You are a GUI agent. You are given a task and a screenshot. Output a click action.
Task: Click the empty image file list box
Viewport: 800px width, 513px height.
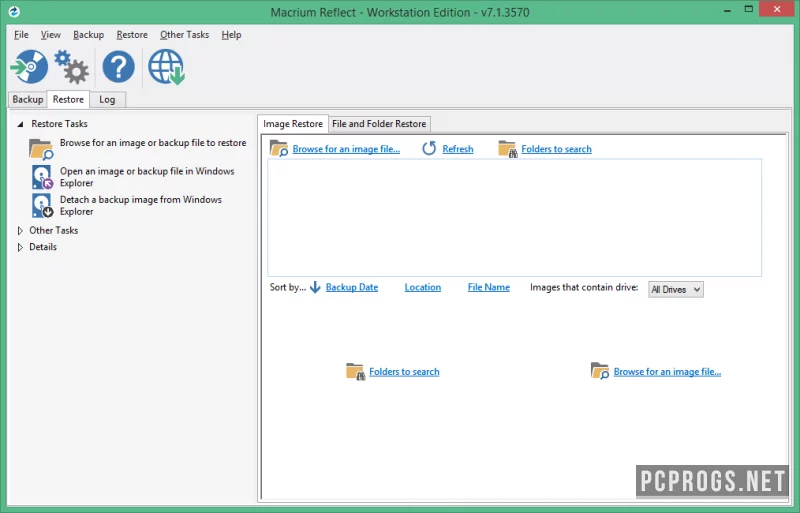pyautogui.click(x=514, y=217)
